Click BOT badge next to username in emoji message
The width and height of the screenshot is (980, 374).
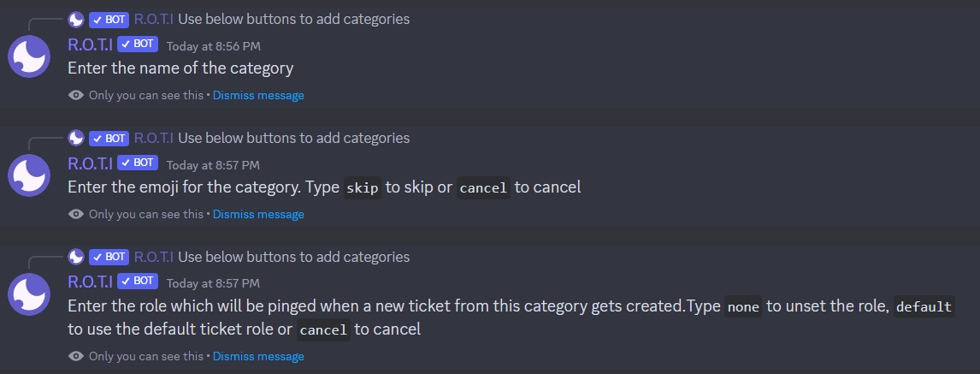[x=138, y=163]
